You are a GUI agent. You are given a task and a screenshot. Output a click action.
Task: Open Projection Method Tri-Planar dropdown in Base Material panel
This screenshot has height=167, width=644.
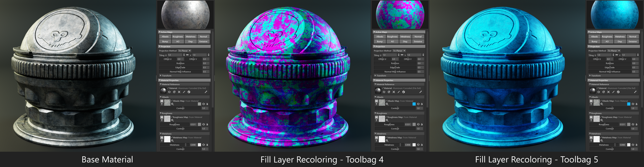184,51
